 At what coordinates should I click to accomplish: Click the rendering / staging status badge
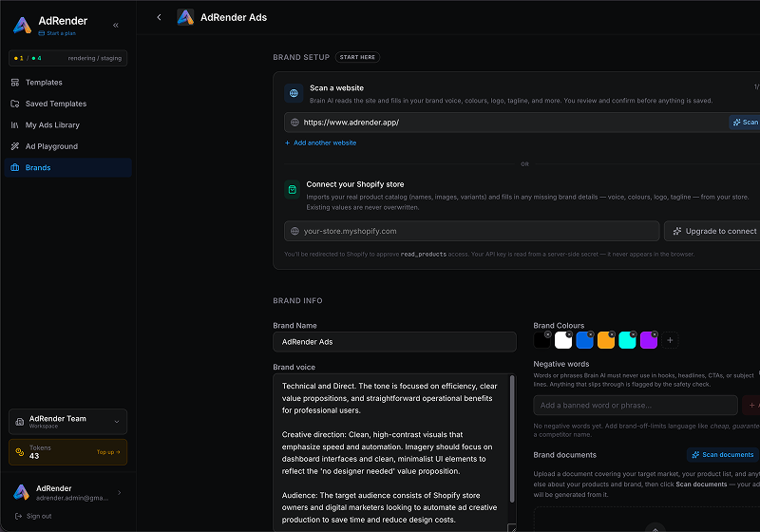(67, 58)
